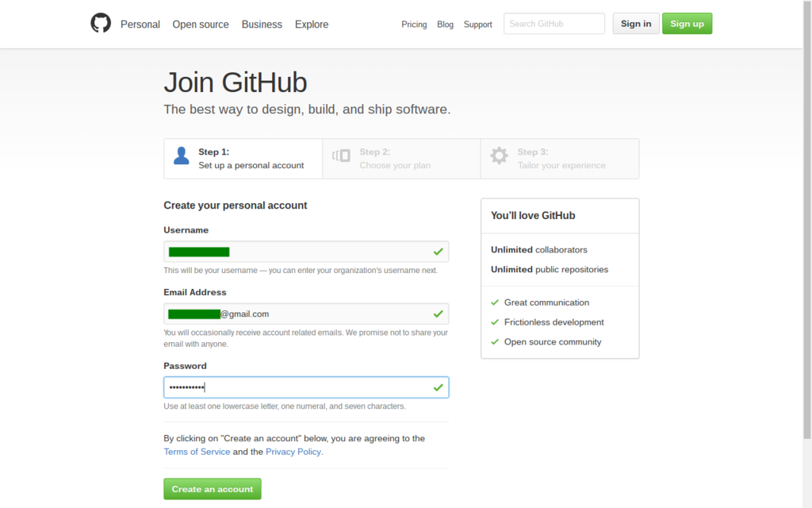The width and height of the screenshot is (812, 508).
Task: Select Step 2 Choose your plan tab
Action: pyautogui.click(x=401, y=159)
